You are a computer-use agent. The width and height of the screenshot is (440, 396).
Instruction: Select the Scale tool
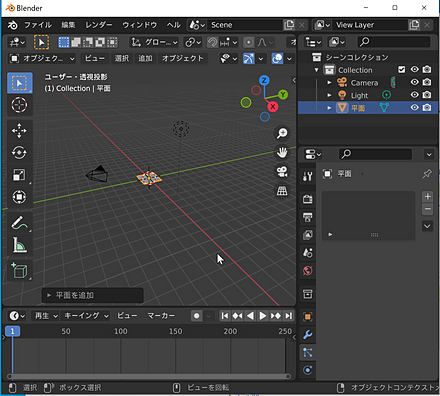click(20, 175)
